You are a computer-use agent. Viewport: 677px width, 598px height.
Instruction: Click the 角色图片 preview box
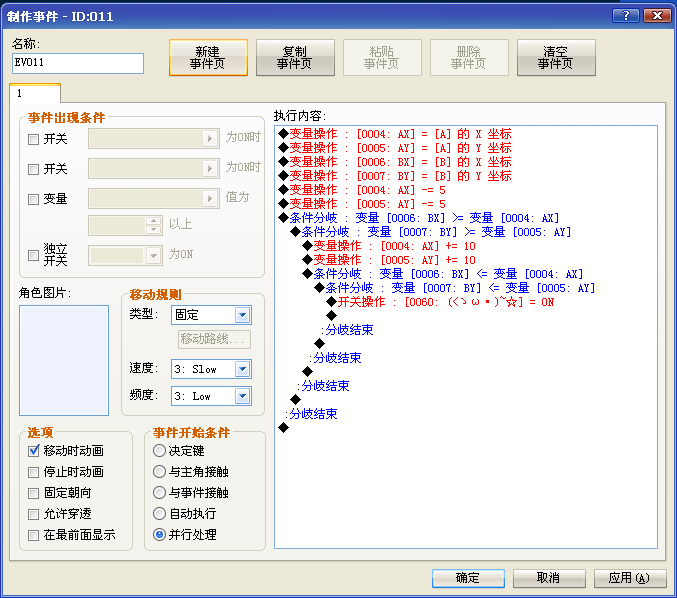coord(64,361)
